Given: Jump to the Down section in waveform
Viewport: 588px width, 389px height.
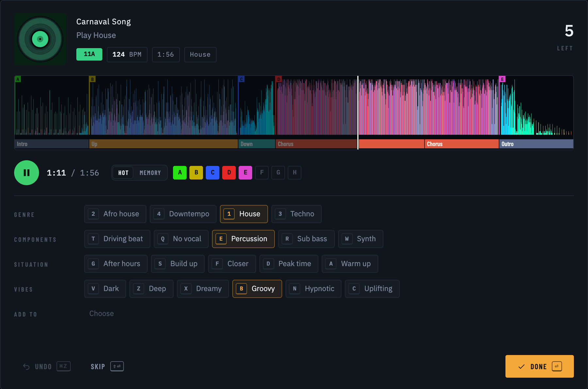Looking at the screenshot, I should (x=256, y=144).
